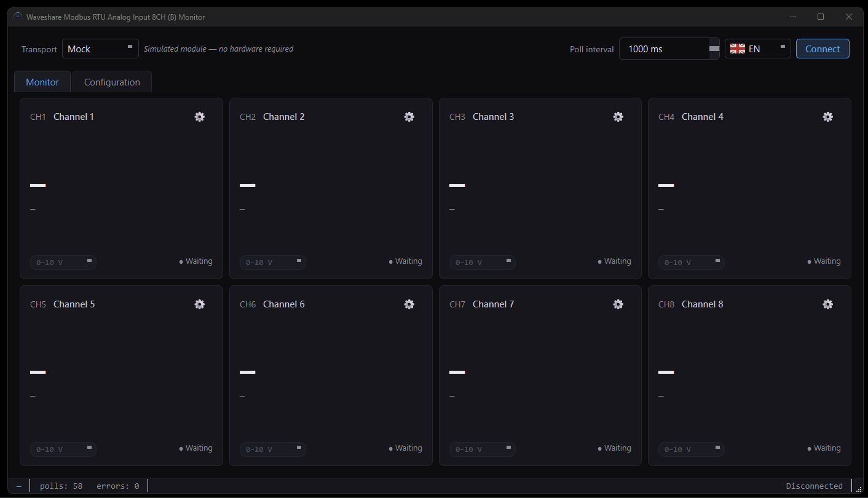Click the Channel 4 title text
The image size is (868, 498).
click(x=703, y=117)
